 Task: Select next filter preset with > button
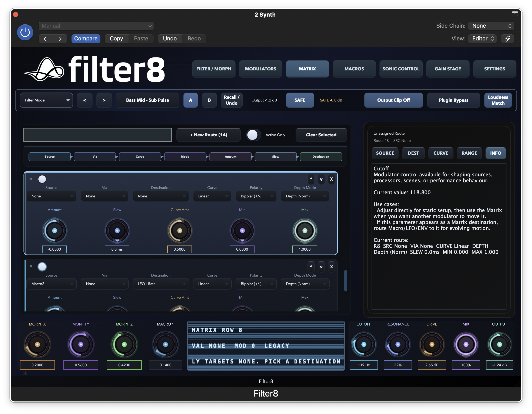[104, 100]
